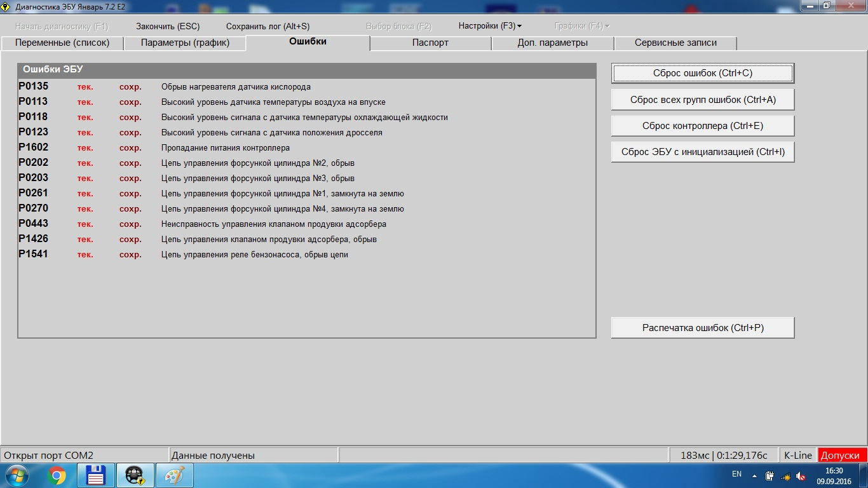Open the Windows Start menu

point(17,475)
